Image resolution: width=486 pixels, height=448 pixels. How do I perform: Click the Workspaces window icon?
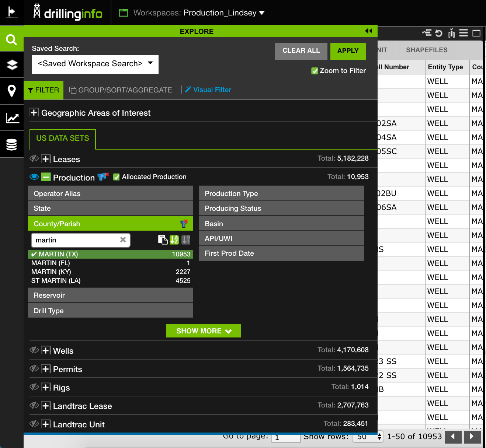pyautogui.click(x=123, y=13)
